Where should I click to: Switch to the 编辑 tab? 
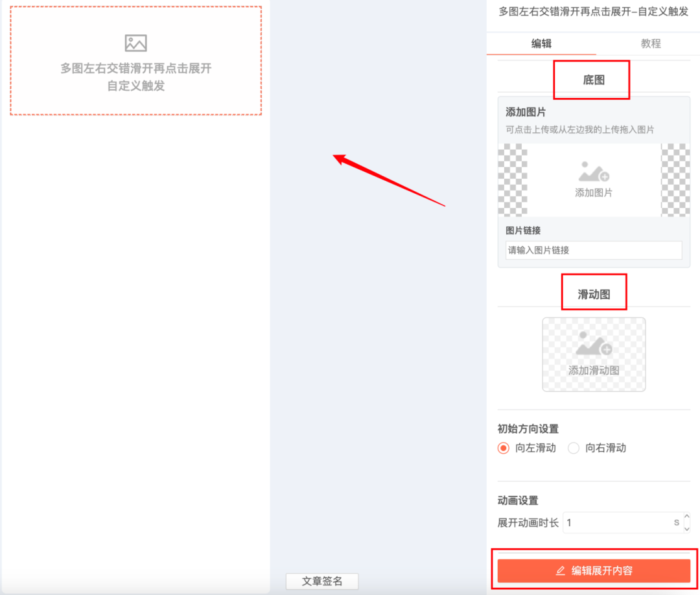(x=541, y=43)
